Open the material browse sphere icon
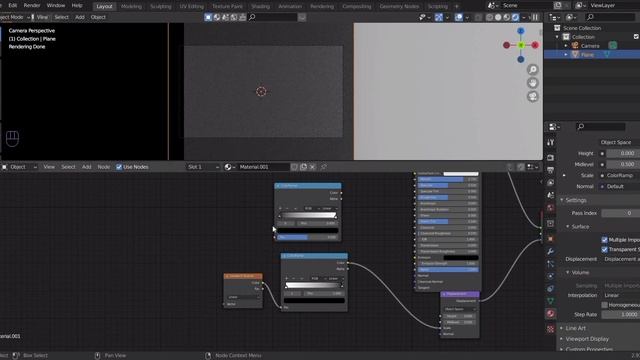Screen dimensions: 640x360 [x=229, y=167]
